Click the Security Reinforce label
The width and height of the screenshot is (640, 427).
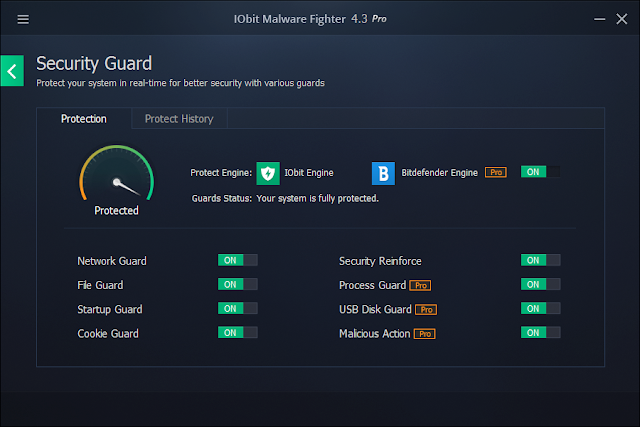380,261
